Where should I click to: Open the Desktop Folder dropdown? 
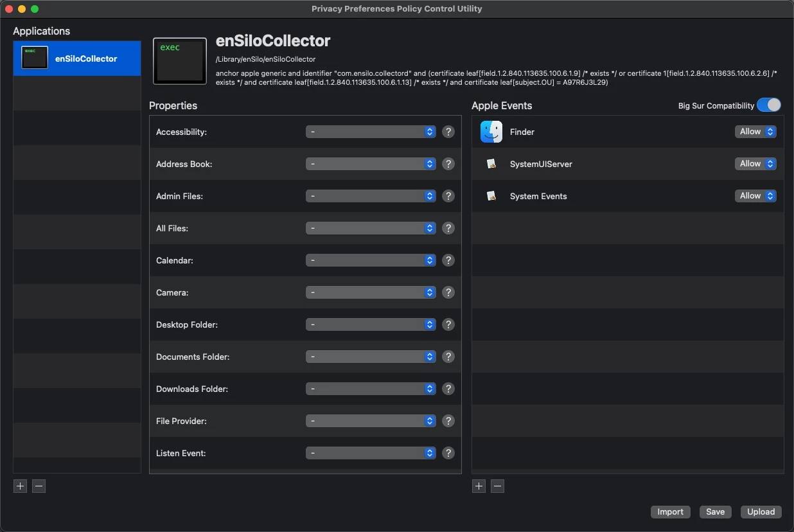click(x=371, y=324)
